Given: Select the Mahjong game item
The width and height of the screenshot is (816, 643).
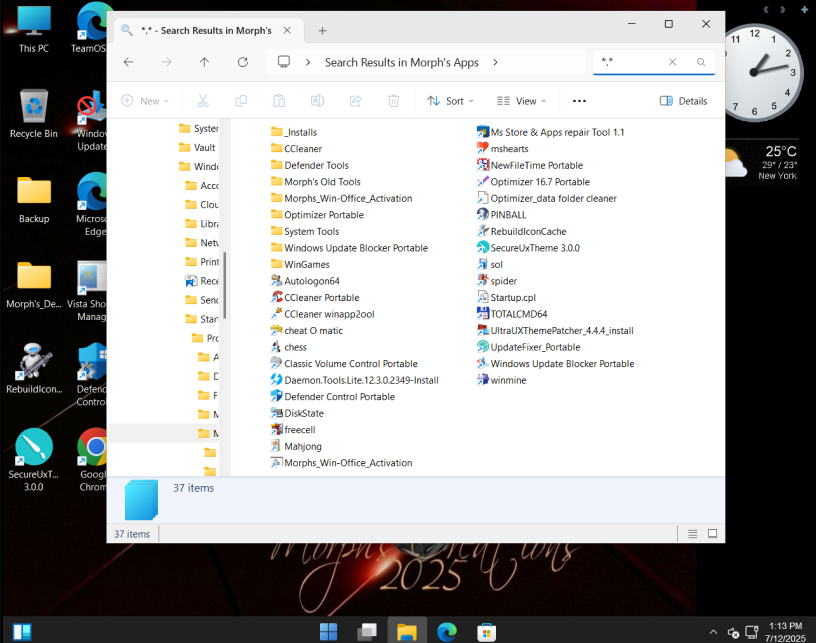Looking at the screenshot, I should [x=296, y=446].
